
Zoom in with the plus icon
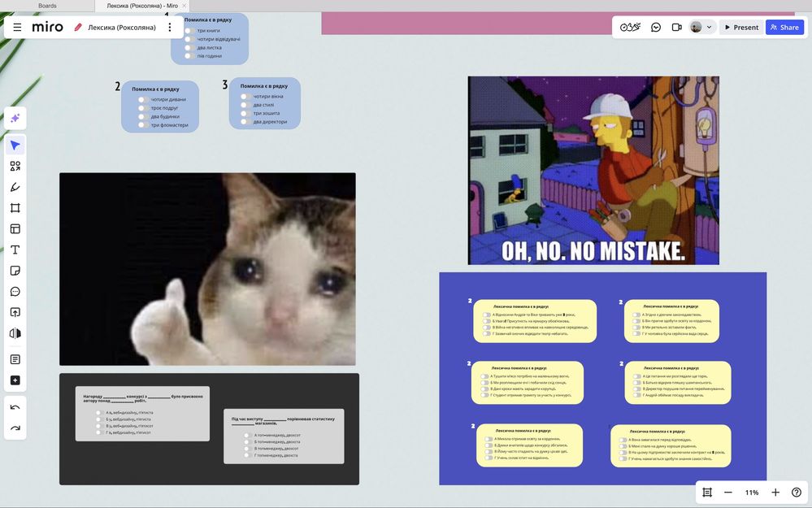tap(775, 492)
